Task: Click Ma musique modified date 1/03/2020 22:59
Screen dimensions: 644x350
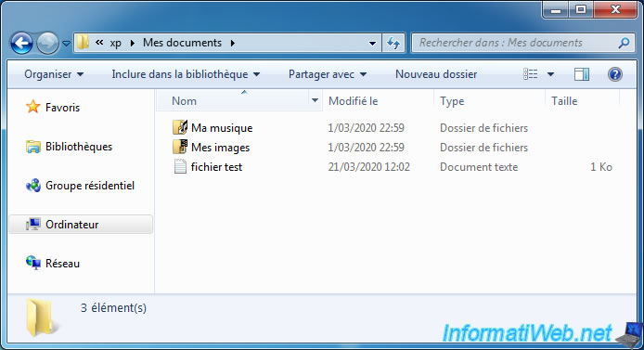Action: pyautogui.click(x=366, y=128)
